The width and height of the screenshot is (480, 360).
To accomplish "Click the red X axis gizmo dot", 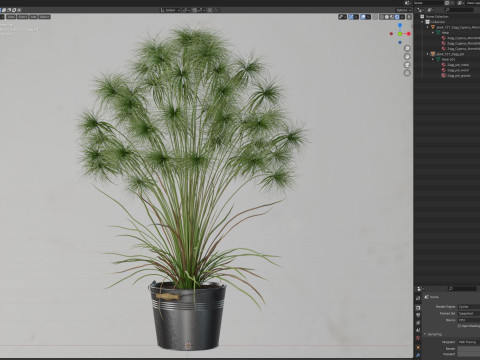I will [x=409, y=34].
